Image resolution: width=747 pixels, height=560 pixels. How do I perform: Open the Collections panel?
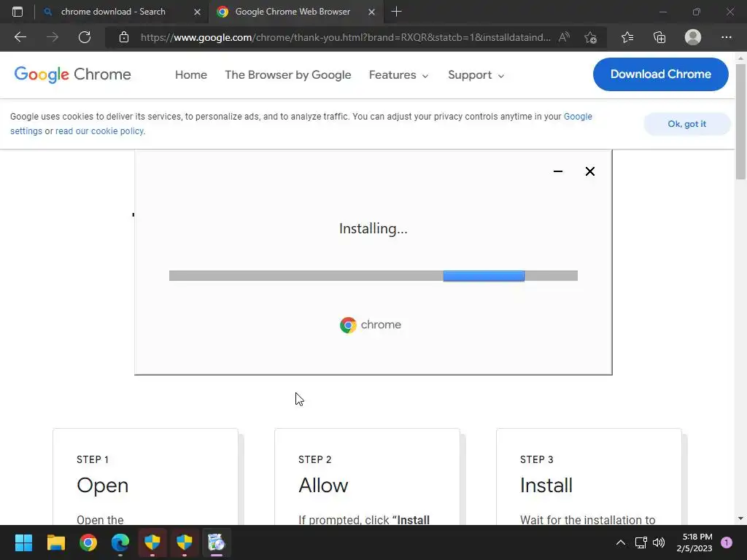[659, 37]
